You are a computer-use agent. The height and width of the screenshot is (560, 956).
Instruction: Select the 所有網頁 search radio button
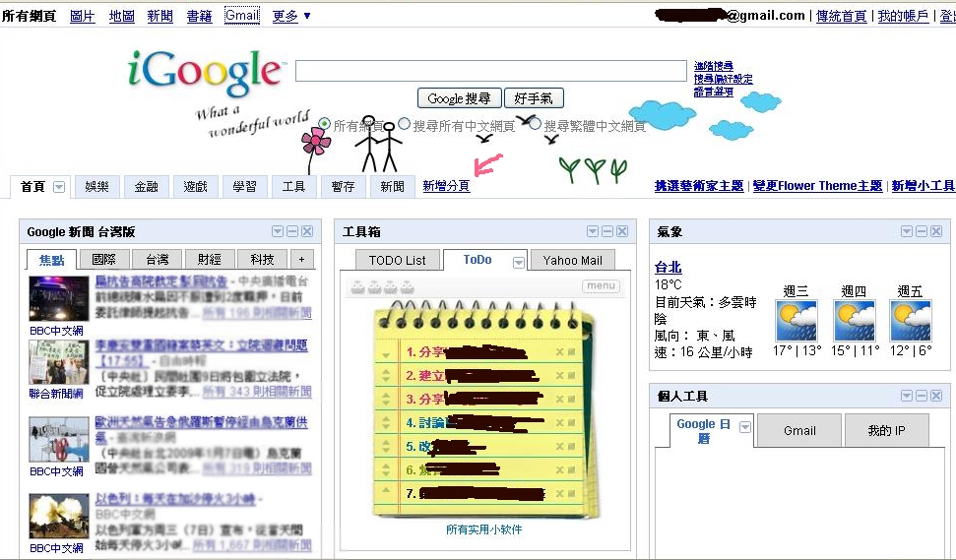[325, 124]
